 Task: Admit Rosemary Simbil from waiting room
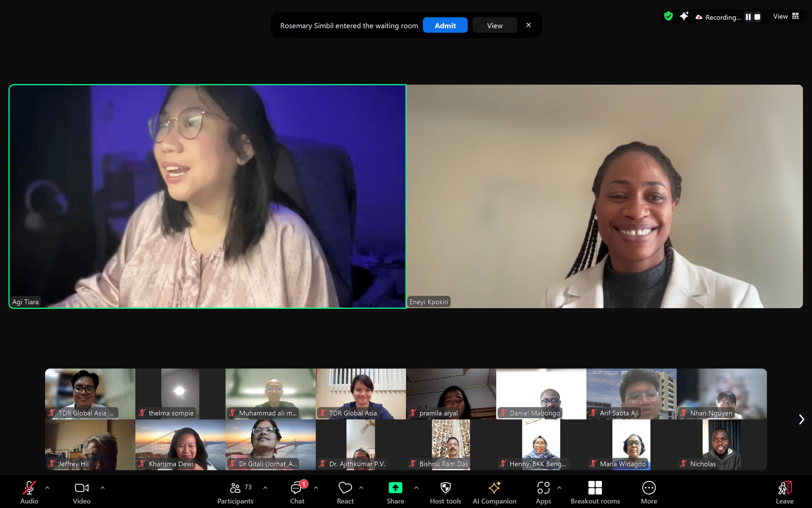445,25
